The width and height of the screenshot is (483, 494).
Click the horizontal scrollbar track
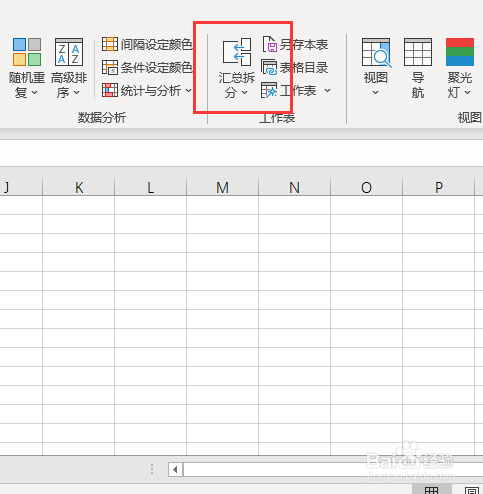[333, 470]
